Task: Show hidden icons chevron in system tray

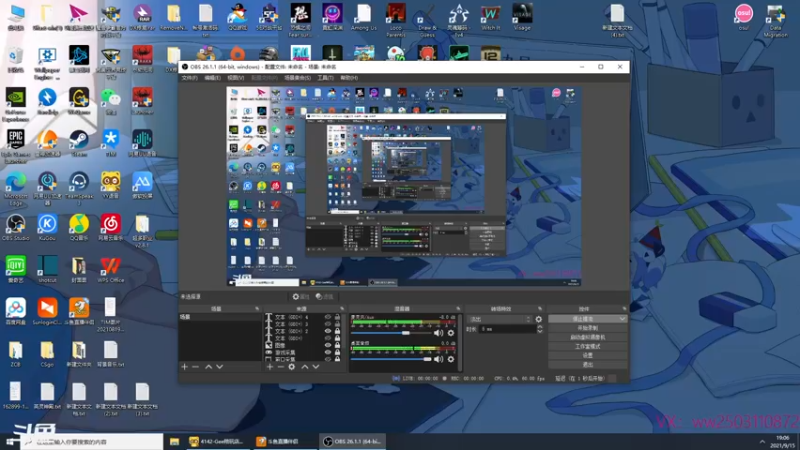Action: pyautogui.click(x=762, y=442)
